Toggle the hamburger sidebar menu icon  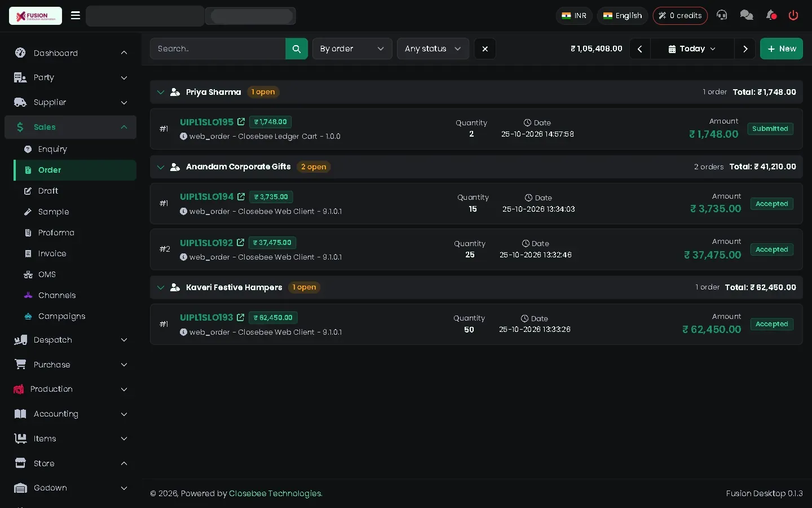pyautogui.click(x=76, y=15)
